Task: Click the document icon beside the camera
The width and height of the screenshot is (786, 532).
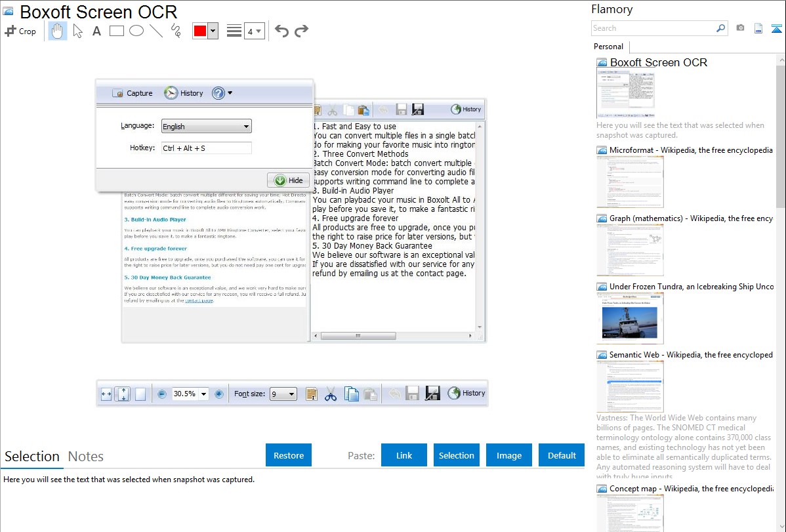Action: tap(758, 28)
